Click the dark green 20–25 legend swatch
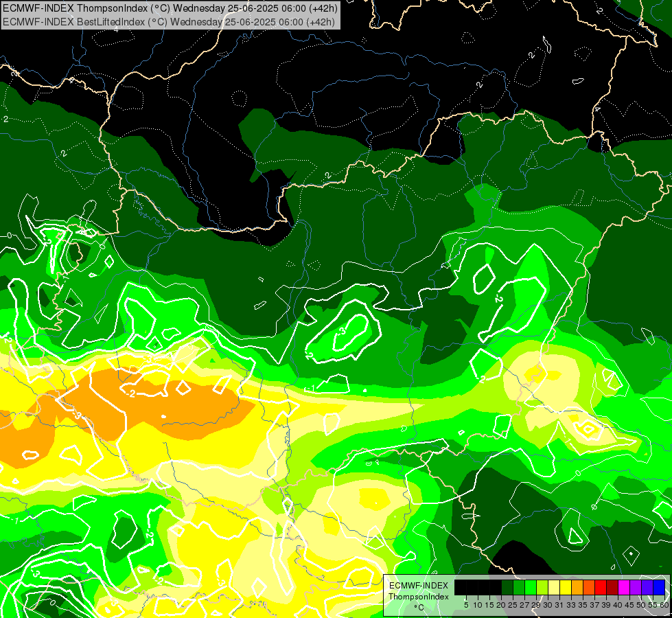This screenshot has height=618, width=672. 507,587
